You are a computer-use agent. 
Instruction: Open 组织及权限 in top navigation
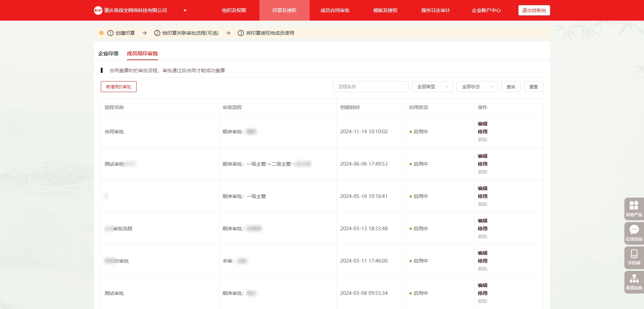234,10
